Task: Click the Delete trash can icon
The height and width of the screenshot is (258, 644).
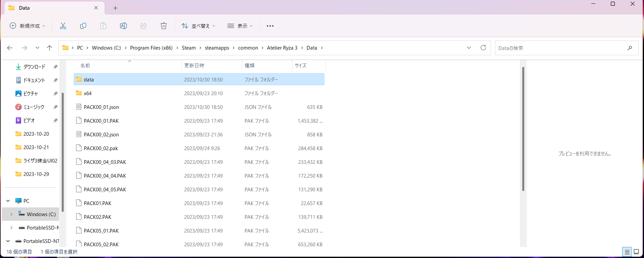Action: point(164,26)
